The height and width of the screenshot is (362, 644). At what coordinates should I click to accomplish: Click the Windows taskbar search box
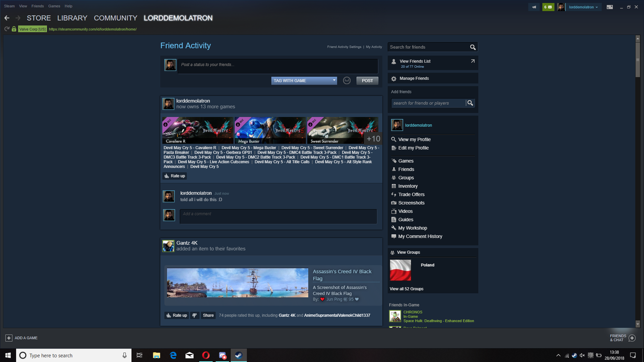(74, 355)
